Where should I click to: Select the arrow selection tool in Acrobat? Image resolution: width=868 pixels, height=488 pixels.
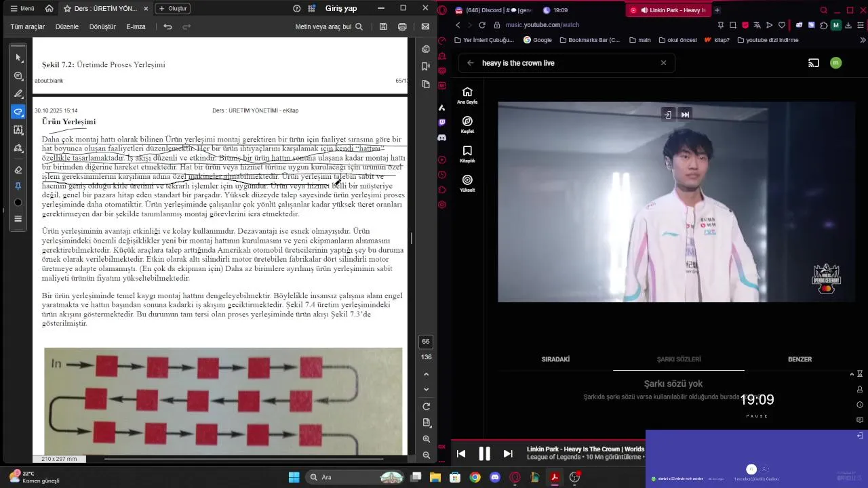click(x=18, y=58)
